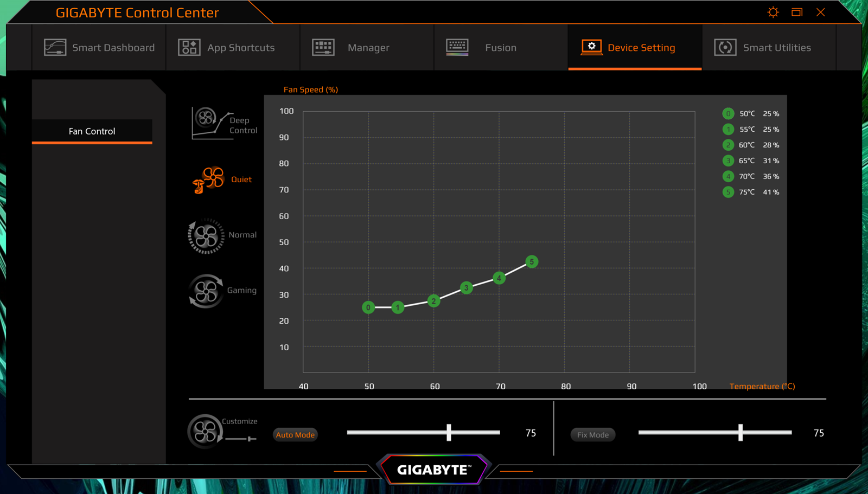Open brightness settings sun icon in title bar
Viewport: 868px width, 494px height.
click(x=773, y=12)
